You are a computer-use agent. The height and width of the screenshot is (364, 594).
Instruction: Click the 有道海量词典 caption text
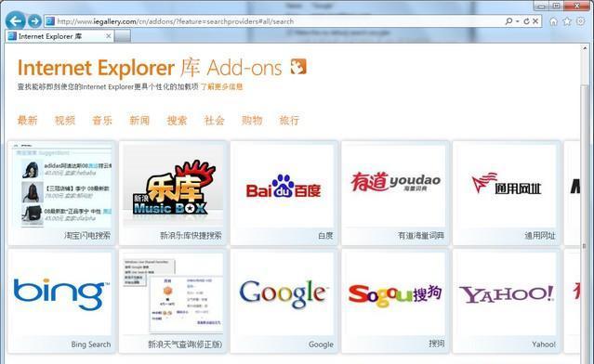click(x=421, y=235)
